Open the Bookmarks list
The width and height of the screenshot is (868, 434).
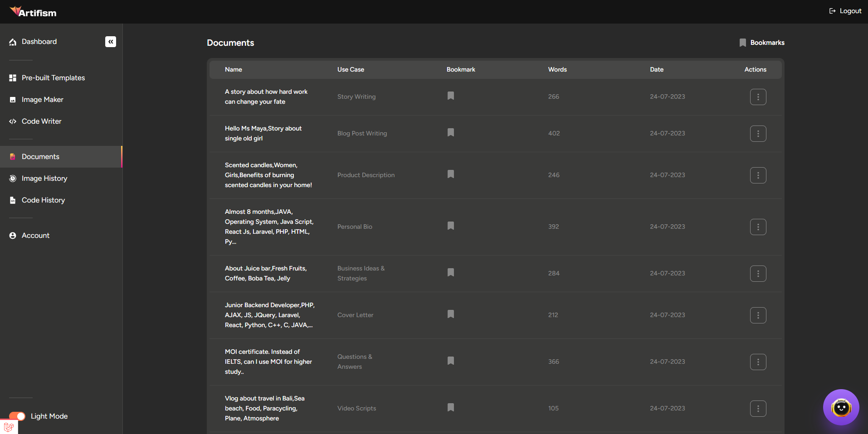click(762, 43)
